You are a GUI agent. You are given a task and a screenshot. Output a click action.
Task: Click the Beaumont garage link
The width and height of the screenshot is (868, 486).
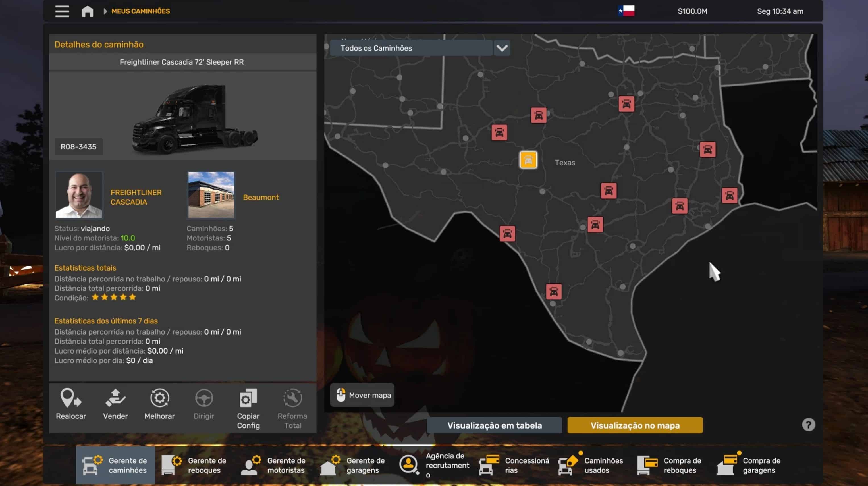[260, 197]
